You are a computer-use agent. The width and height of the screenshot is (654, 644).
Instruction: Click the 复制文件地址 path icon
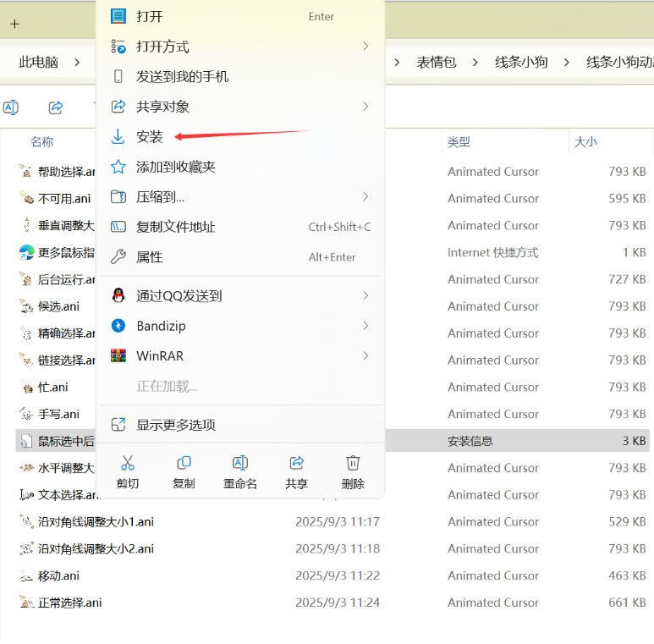pos(118,227)
